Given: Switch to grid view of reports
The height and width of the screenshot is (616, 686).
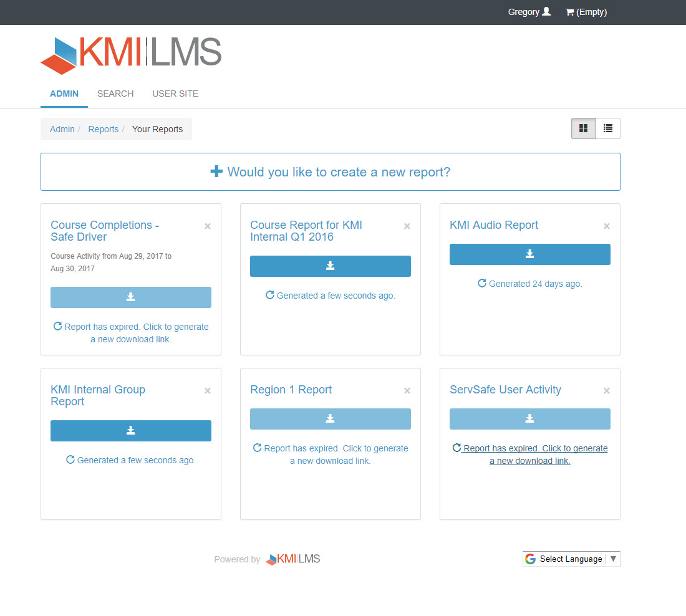Looking at the screenshot, I should click(x=583, y=128).
